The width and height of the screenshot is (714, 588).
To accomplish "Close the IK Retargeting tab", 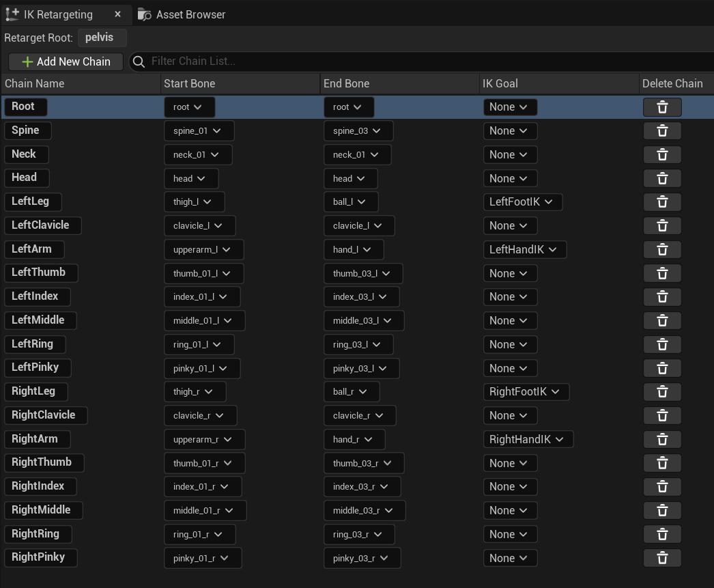I will click(117, 14).
